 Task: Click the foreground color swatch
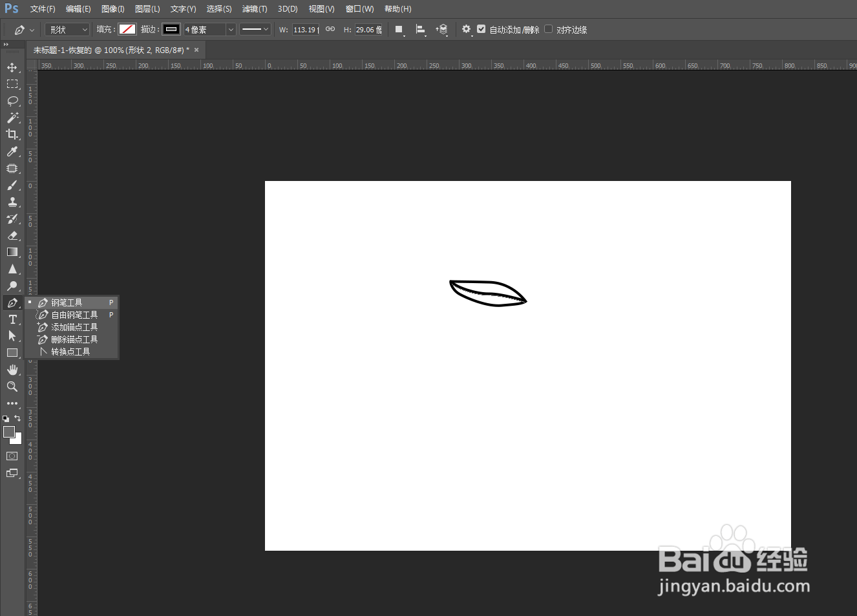pos(8,431)
